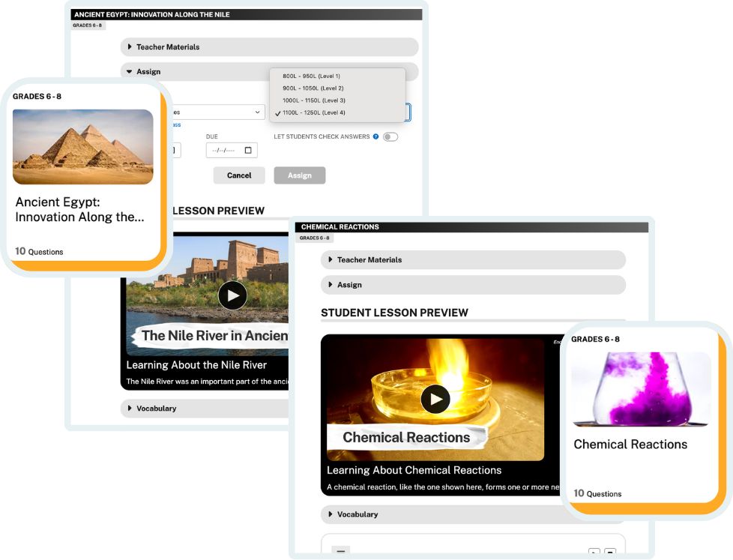The width and height of the screenshot is (733, 560).
Task: Select the checked 1100L - 1250L (Level 4) option
Action: [313, 112]
